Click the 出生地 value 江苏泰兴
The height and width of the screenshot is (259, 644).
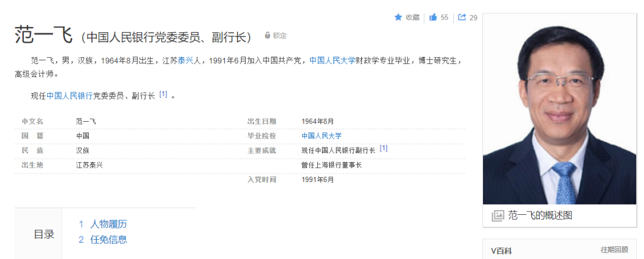(x=89, y=165)
